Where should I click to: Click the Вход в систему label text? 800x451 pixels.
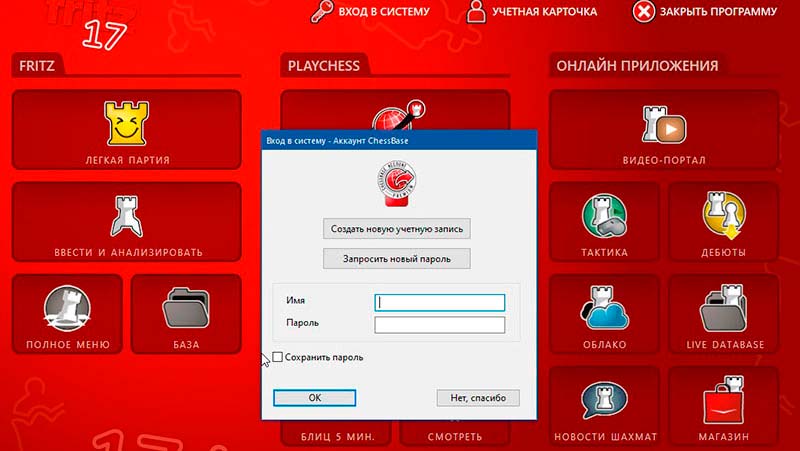(384, 12)
